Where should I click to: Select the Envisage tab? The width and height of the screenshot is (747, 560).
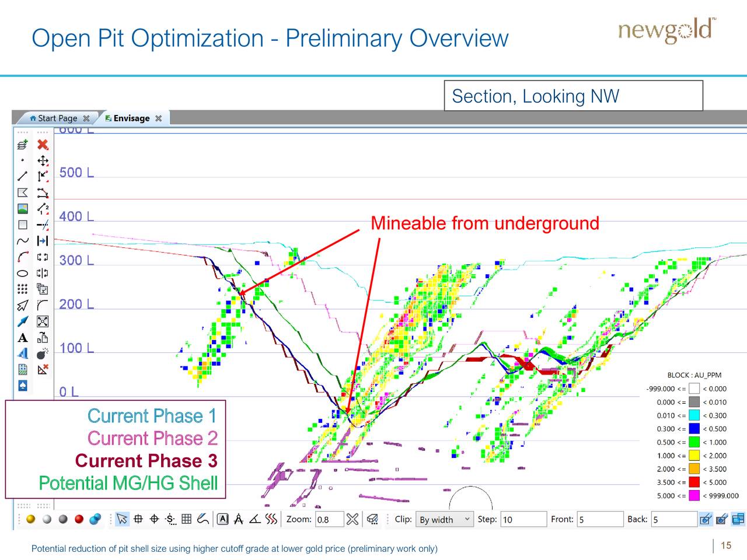[130, 118]
